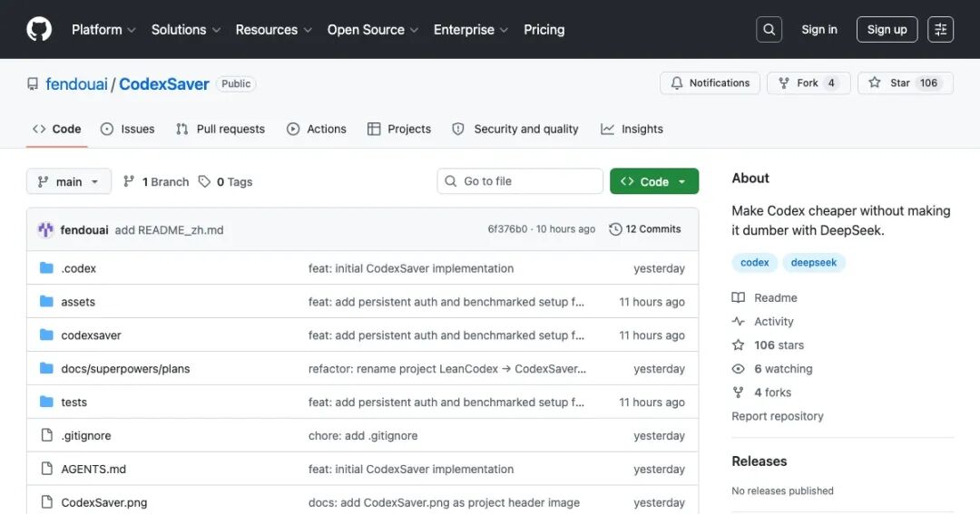Viewport: 980px width, 514px height.
Task: Open the 'chore: add .gitignore' commit message
Action: [362, 435]
